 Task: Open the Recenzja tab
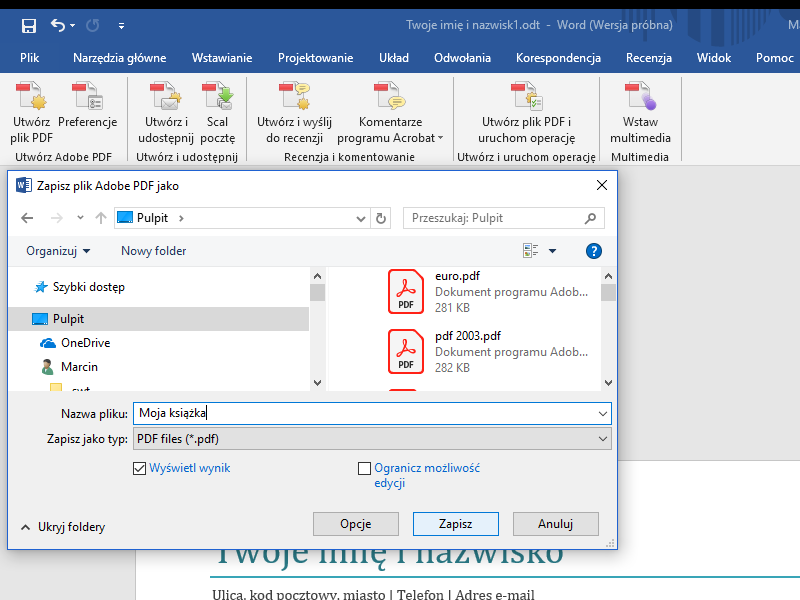pos(648,58)
